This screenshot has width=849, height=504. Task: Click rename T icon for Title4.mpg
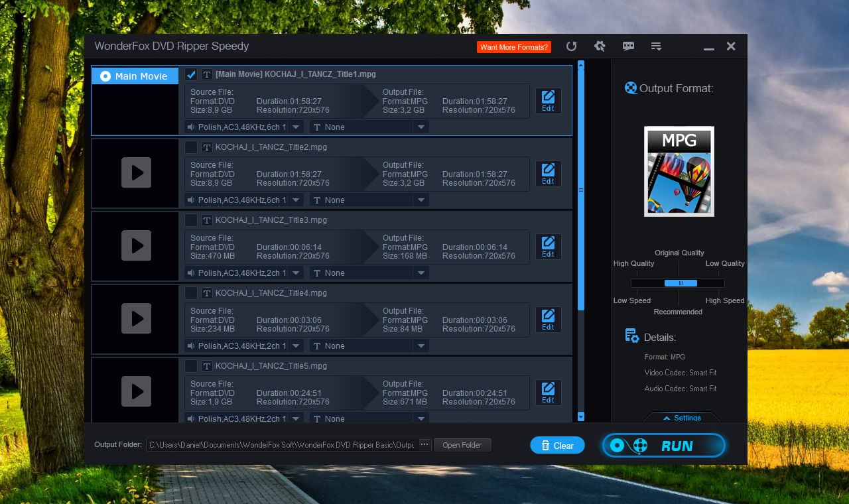click(x=207, y=293)
